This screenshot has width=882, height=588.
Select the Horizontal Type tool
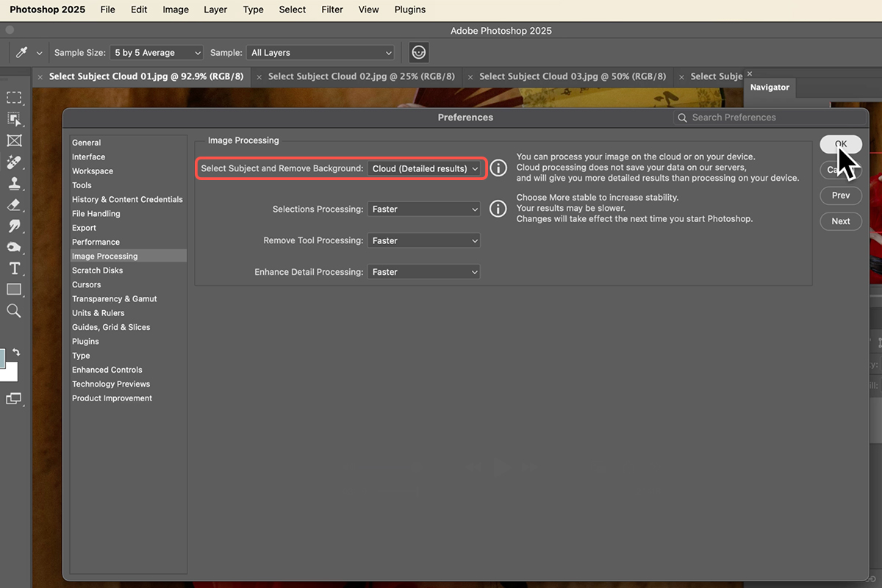click(14, 268)
